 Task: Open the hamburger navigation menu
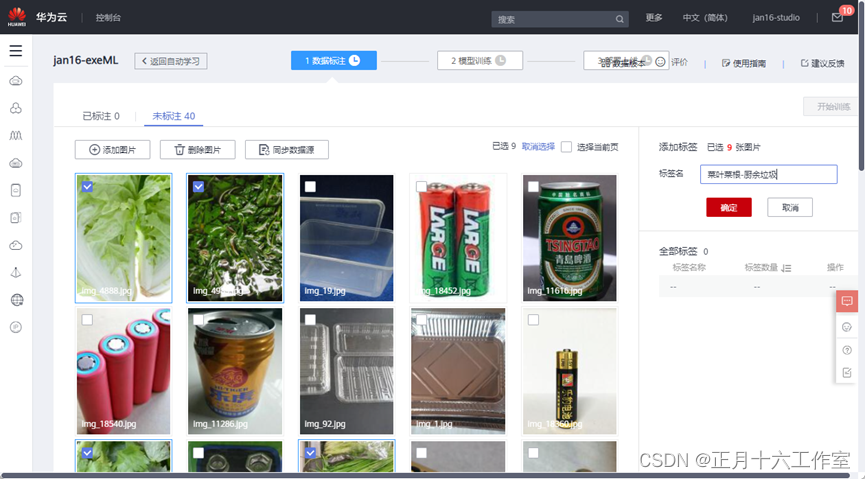click(x=15, y=51)
